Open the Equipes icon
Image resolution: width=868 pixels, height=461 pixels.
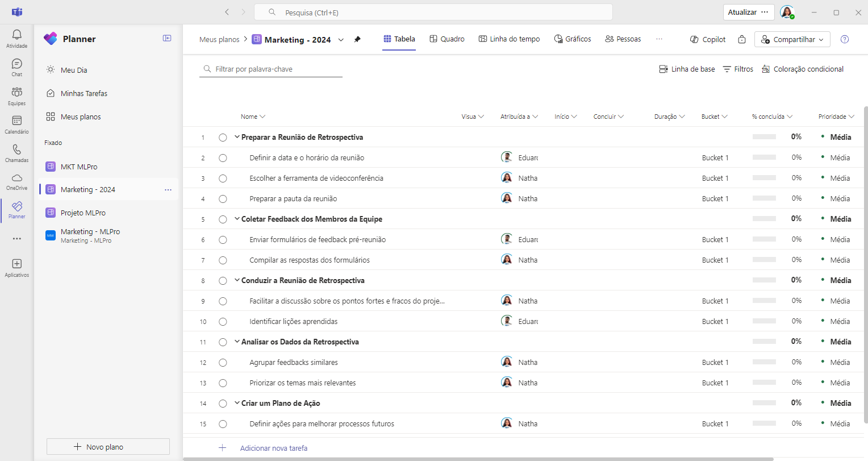pos(17,92)
